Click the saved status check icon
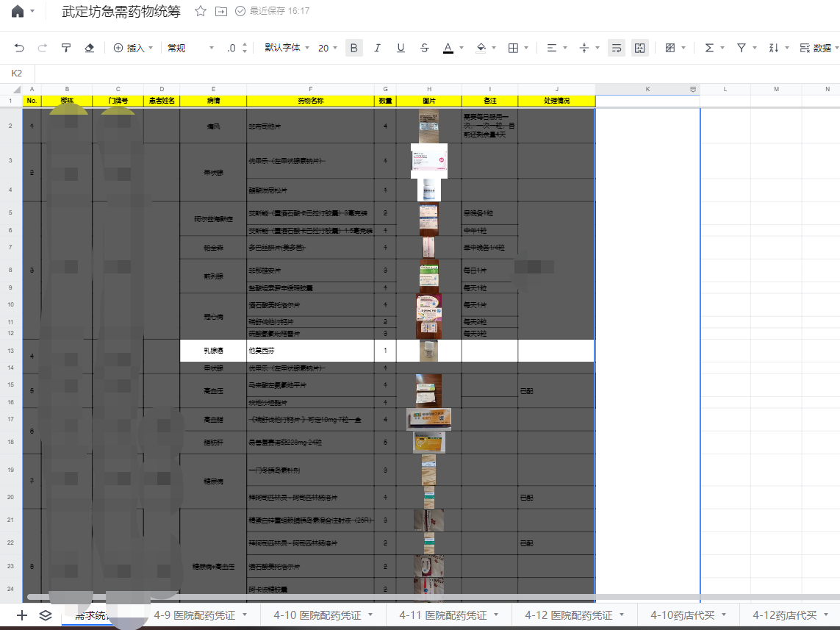This screenshot has width=840, height=630. pyautogui.click(x=240, y=11)
